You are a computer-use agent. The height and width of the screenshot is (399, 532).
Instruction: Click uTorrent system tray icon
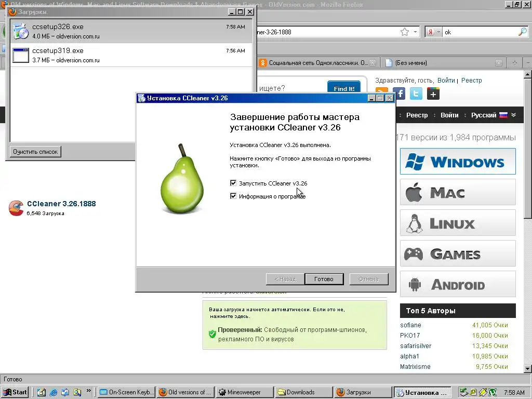click(493, 392)
